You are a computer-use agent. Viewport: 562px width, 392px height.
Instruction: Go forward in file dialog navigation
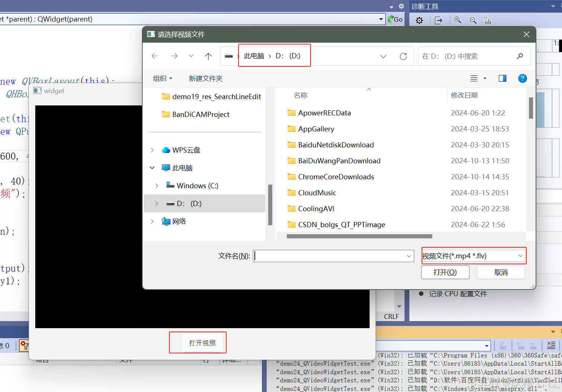(174, 56)
